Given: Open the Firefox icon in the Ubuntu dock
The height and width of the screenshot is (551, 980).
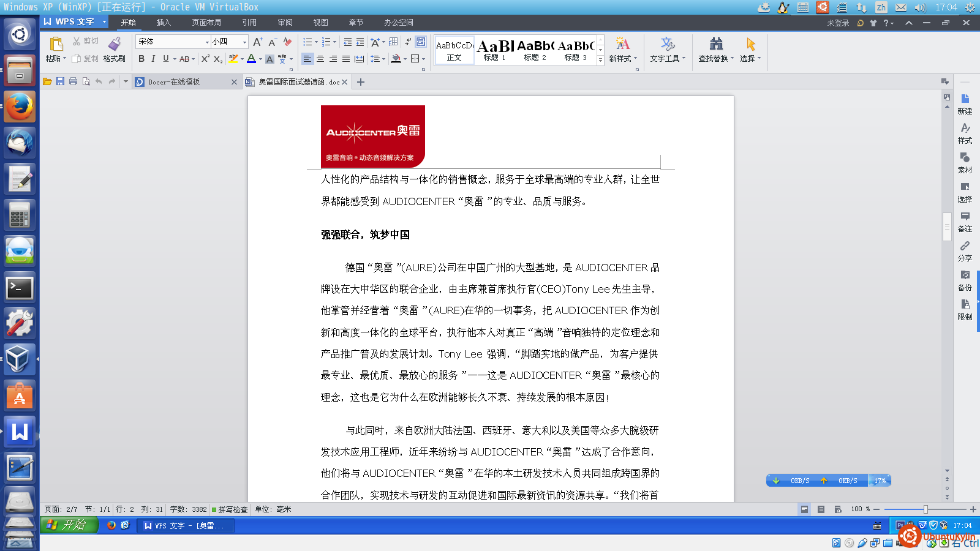Looking at the screenshot, I should (x=20, y=107).
